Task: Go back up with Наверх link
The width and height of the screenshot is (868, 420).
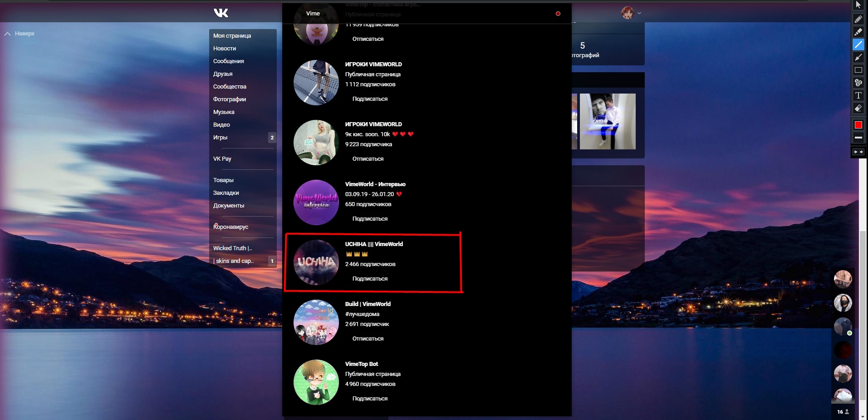Action: (20, 34)
